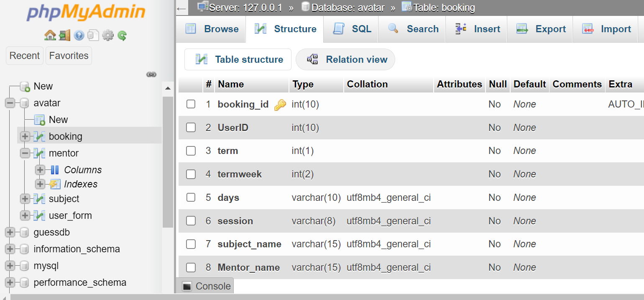Screen dimensions: 644x300
Task: Click the log out door icon
Action: click(64, 36)
